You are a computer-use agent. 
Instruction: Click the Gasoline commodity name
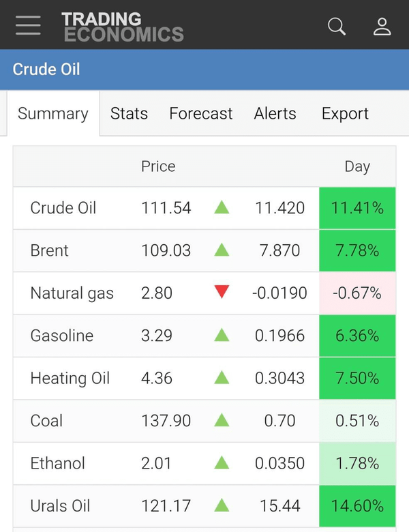(x=62, y=336)
